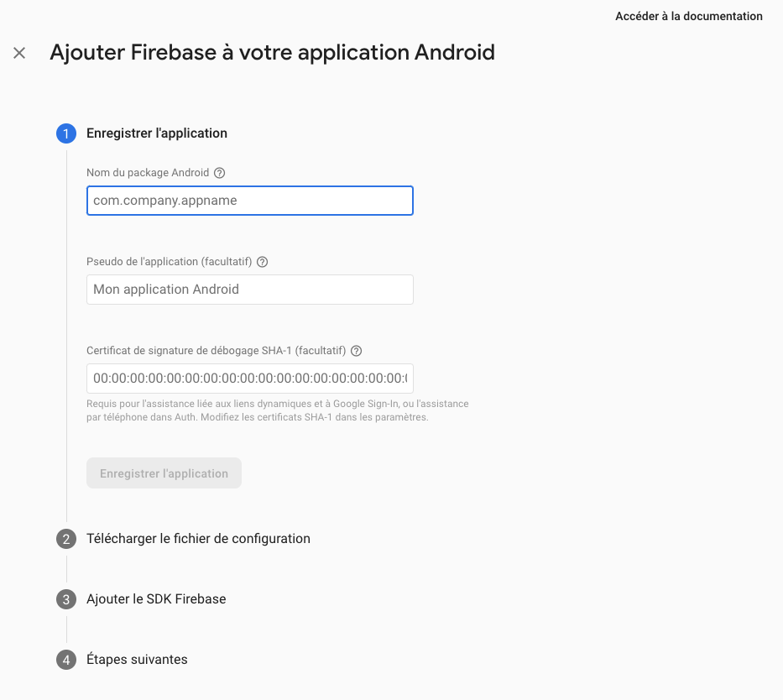This screenshot has width=783, height=700.
Task: Close the Add Firebase setup dialog
Action: coord(19,53)
